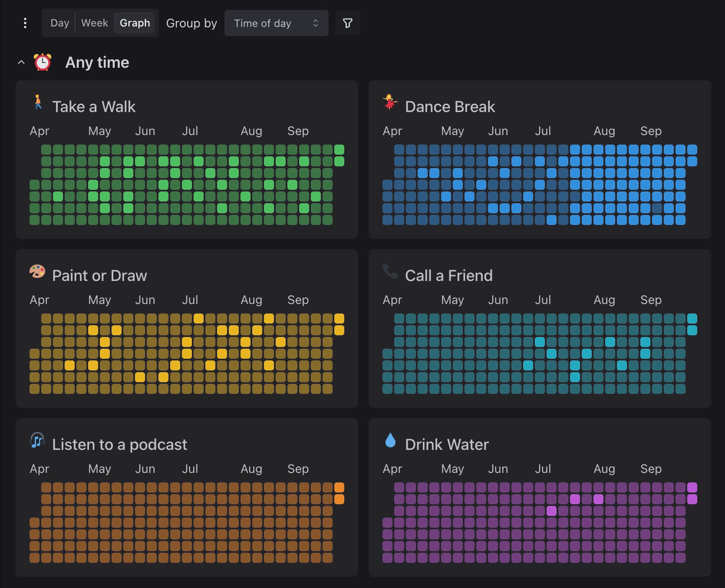This screenshot has width=725, height=588.
Task: Open the Take a Walk habit
Action: [94, 106]
